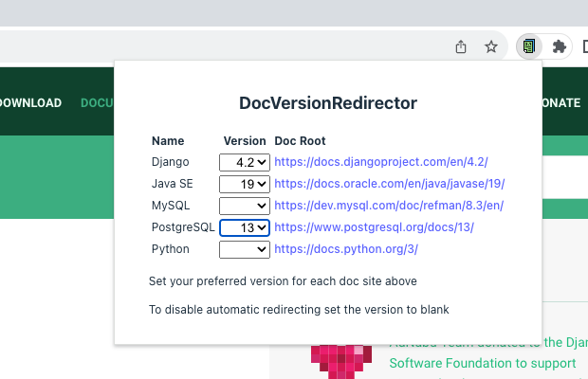Image resolution: width=588 pixels, height=379 pixels.
Task: Click the Python row name label
Action: [x=171, y=248]
